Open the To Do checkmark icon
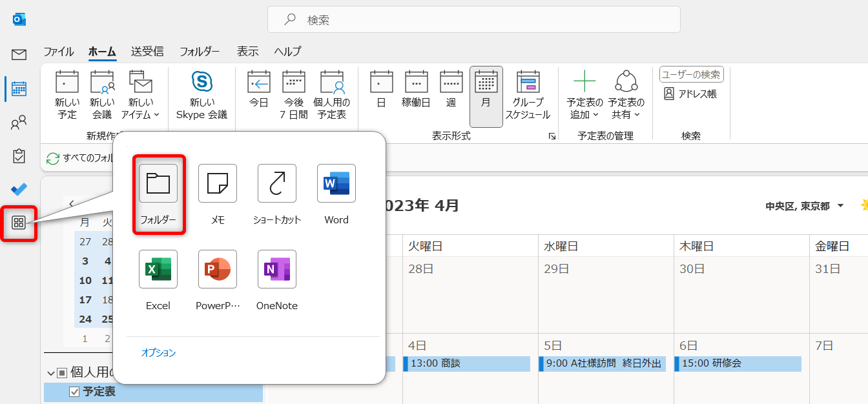Viewport: 868px width, 404px height. (19, 189)
